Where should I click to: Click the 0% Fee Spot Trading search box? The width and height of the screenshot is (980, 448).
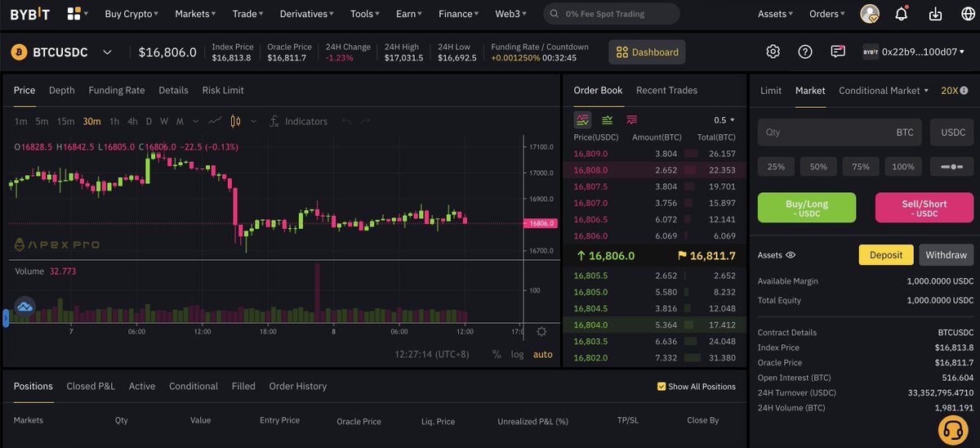click(612, 14)
